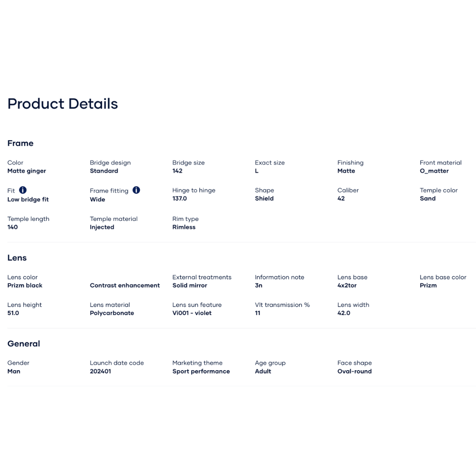Screen dimensions: 476x476
Task: Click the Shield shape value
Action: (264, 199)
